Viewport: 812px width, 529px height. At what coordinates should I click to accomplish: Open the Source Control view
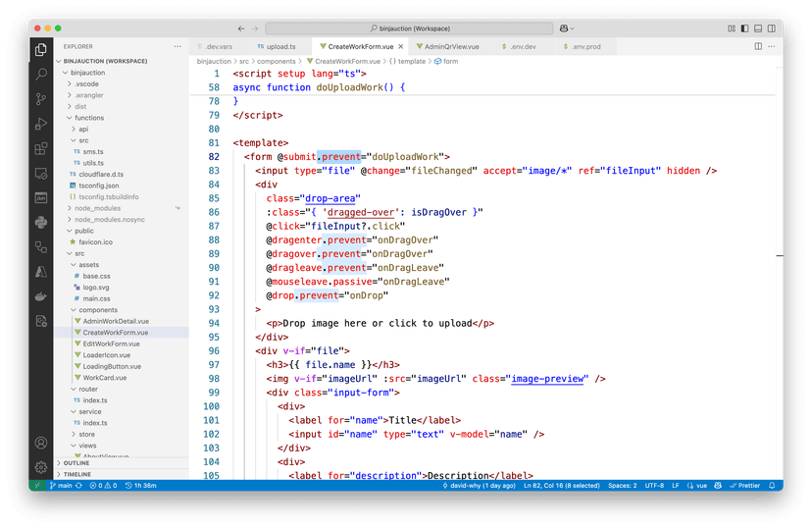(40, 99)
